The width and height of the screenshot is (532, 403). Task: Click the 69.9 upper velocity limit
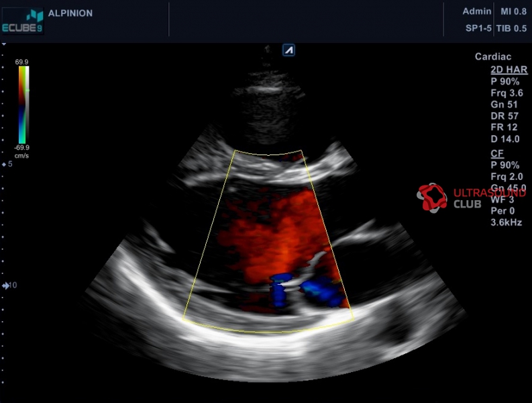pos(21,62)
